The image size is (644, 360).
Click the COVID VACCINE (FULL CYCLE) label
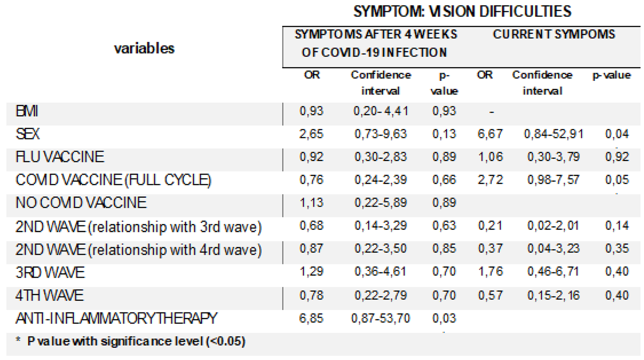click(x=113, y=180)
